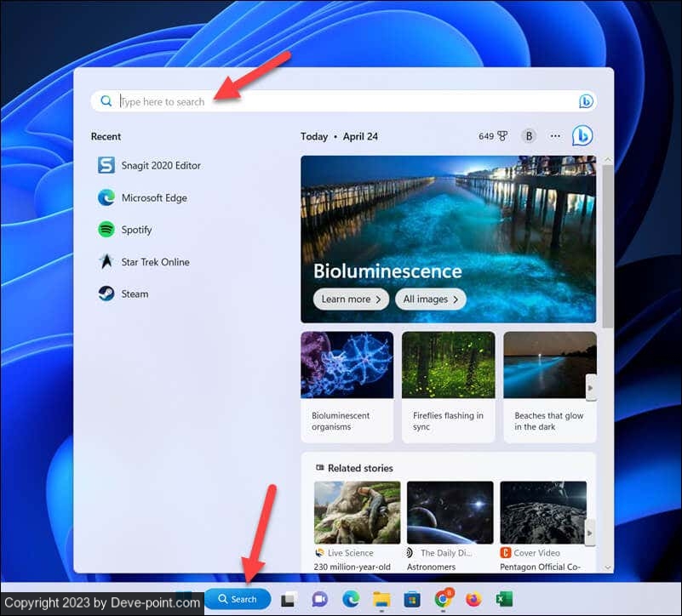Open the Fireflies flashing in sync card

(x=448, y=386)
